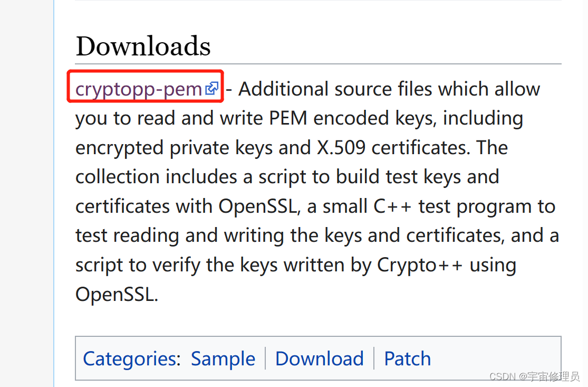Click the C++ text before 'test program'
This screenshot has width=588, height=387.
tap(392, 206)
